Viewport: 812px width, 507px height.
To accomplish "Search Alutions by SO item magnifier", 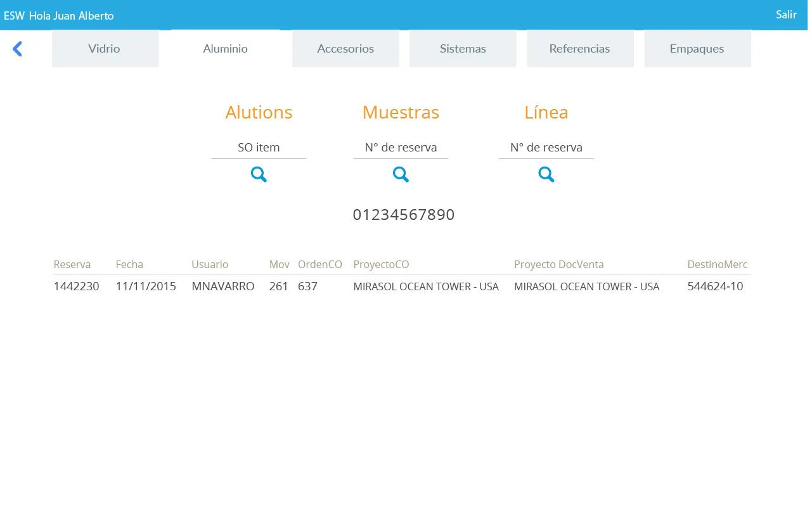I will tap(259, 174).
